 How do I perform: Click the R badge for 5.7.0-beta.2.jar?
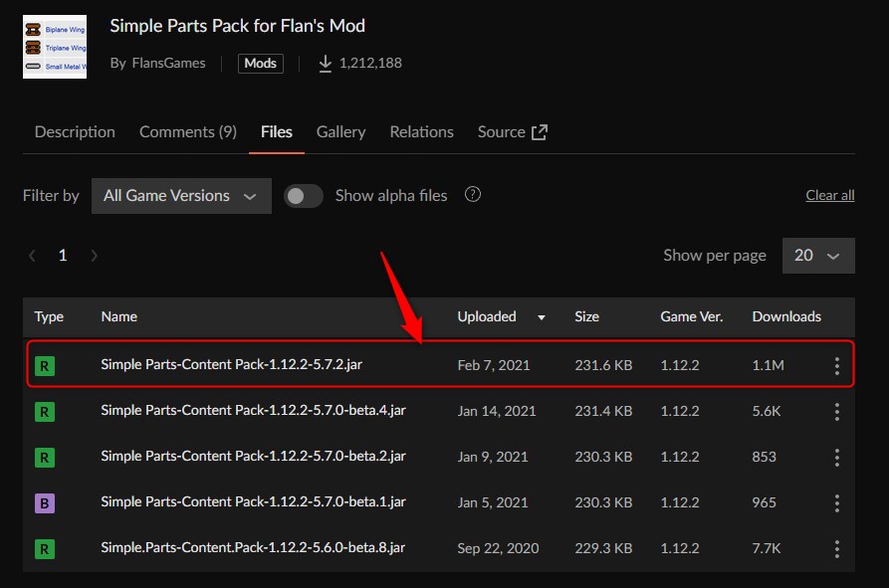(45, 457)
